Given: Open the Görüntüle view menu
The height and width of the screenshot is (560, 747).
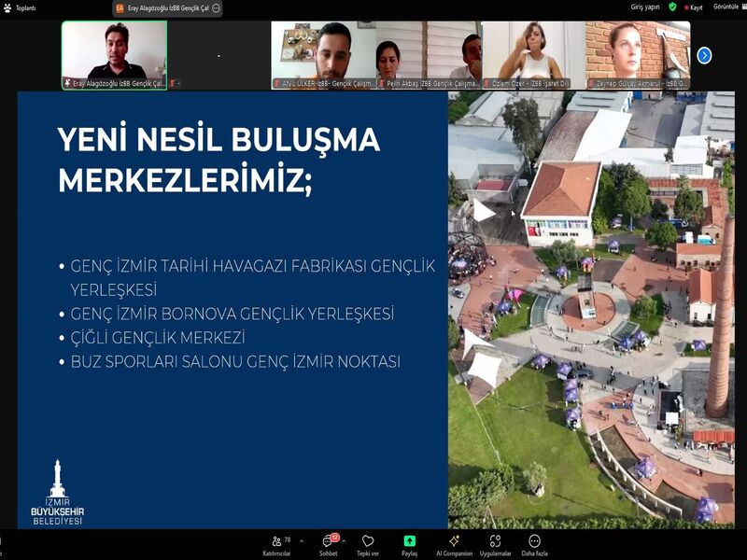Looking at the screenshot, I should (726, 7).
